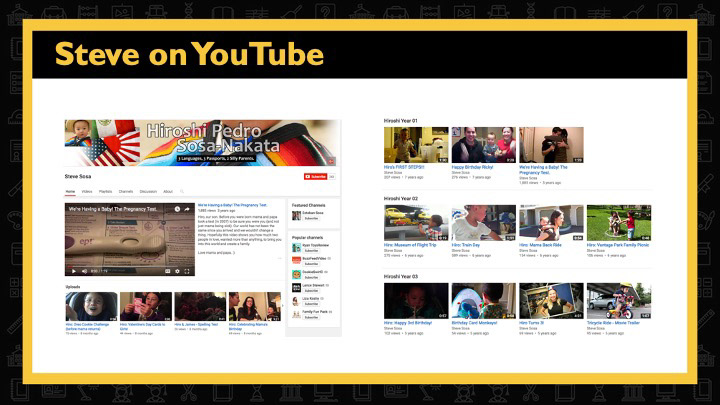Click the share arrow on featured video
The image size is (720, 405).
coord(187,209)
